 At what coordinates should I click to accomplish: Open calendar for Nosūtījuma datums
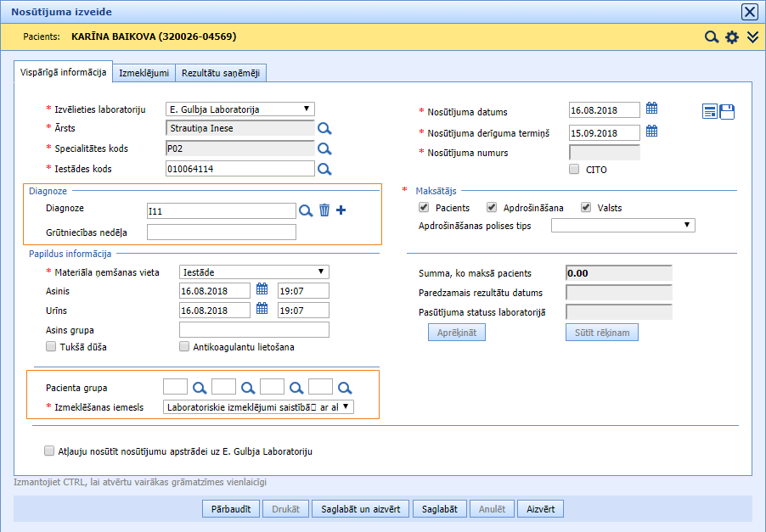[651, 109]
